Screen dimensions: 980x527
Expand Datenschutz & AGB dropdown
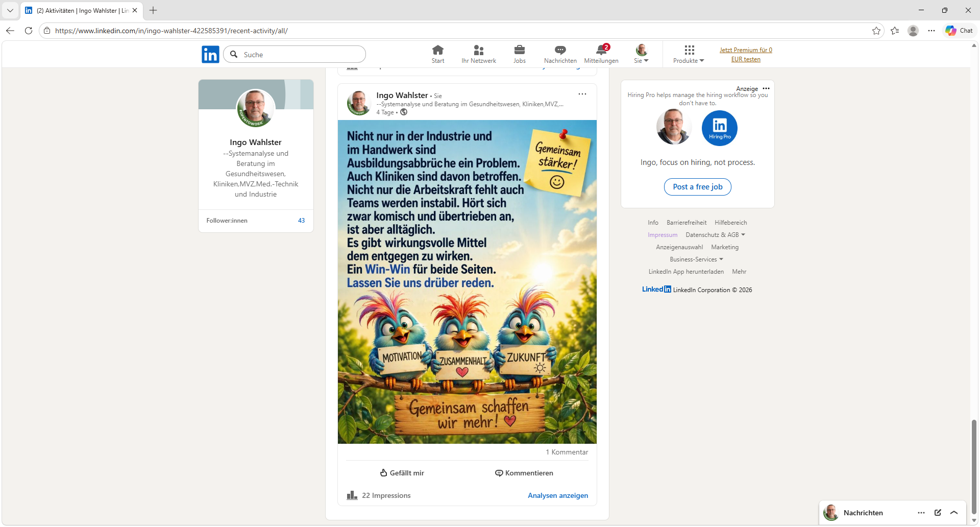pyautogui.click(x=715, y=235)
